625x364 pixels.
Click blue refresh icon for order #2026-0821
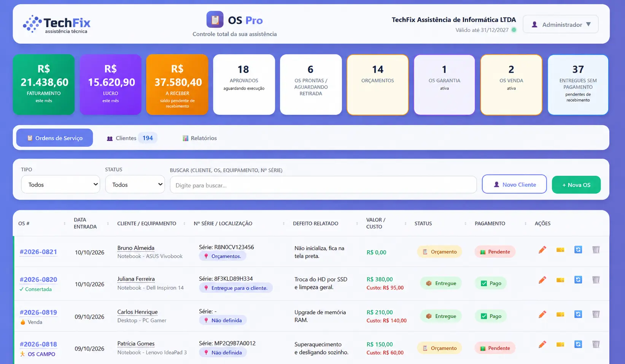click(x=578, y=250)
